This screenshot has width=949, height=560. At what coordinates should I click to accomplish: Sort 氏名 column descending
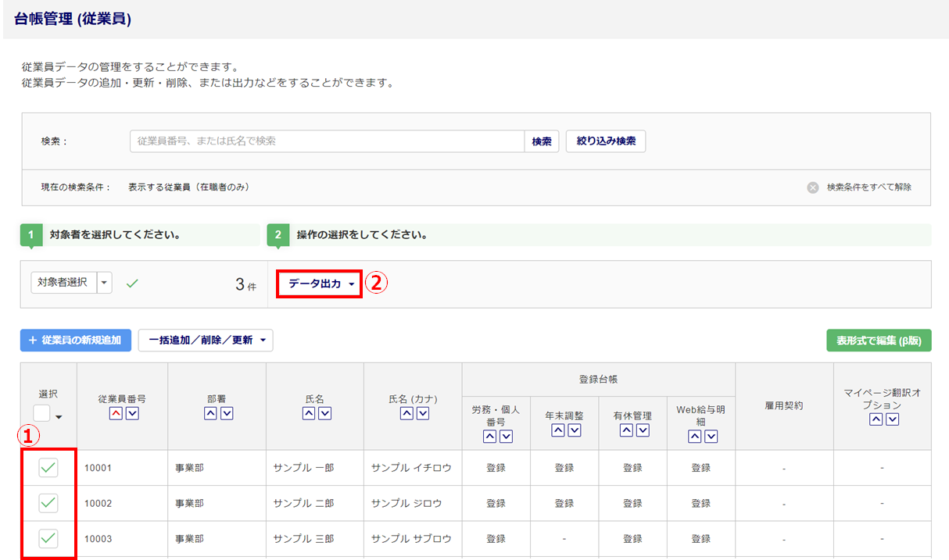(324, 413)
